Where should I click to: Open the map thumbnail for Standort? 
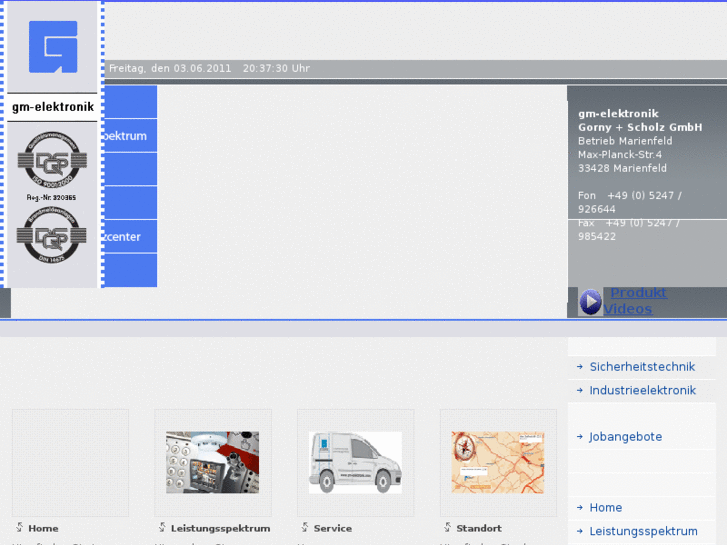click(498, 462)
